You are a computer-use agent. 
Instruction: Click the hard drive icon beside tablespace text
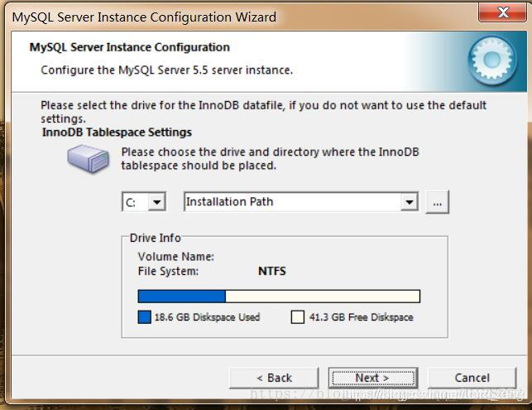click(x=89, y=158)
